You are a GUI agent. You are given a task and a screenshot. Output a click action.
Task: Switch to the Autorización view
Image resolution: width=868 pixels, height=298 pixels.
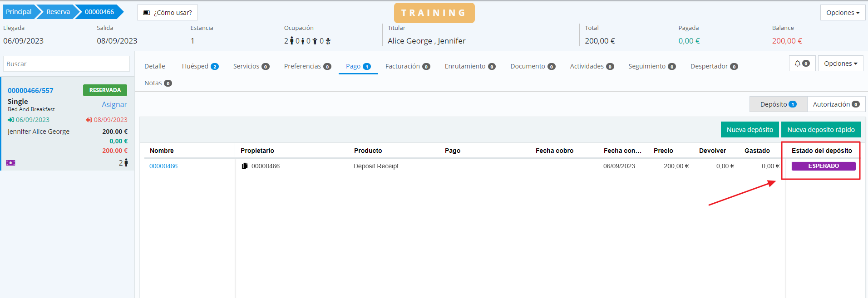836,104
